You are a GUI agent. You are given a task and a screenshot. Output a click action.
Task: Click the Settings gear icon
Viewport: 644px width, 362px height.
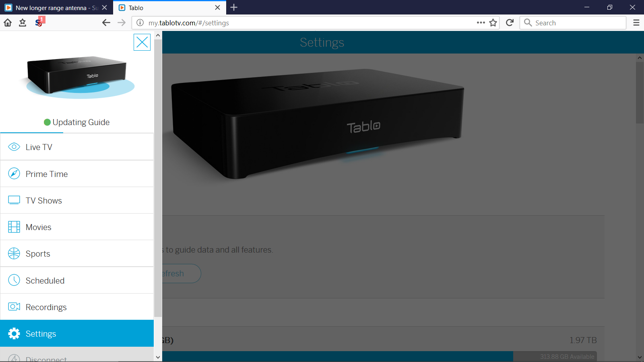click(14, 333)
